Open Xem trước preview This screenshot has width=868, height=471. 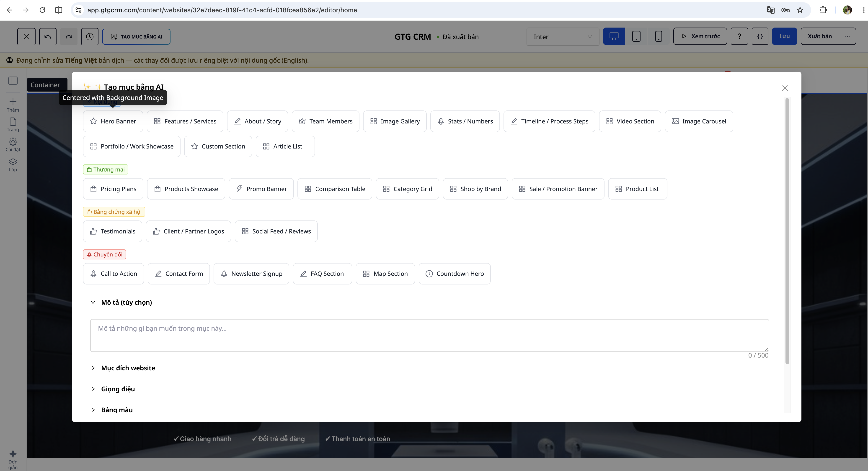(700, 36)
